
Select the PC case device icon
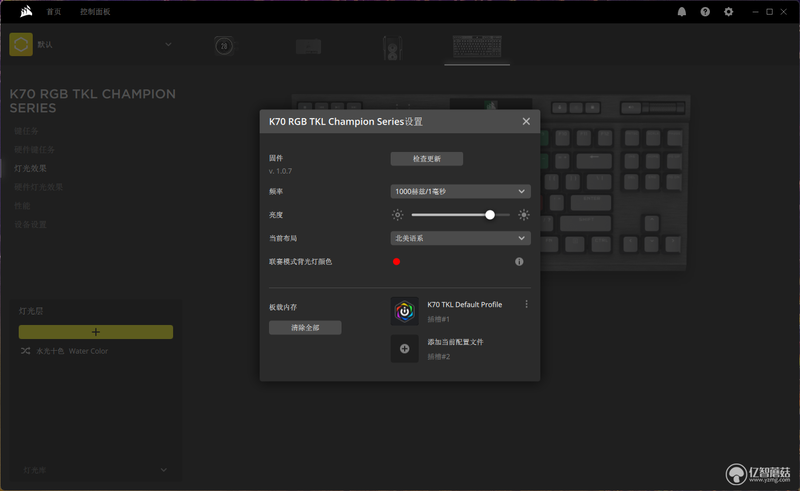392,48
